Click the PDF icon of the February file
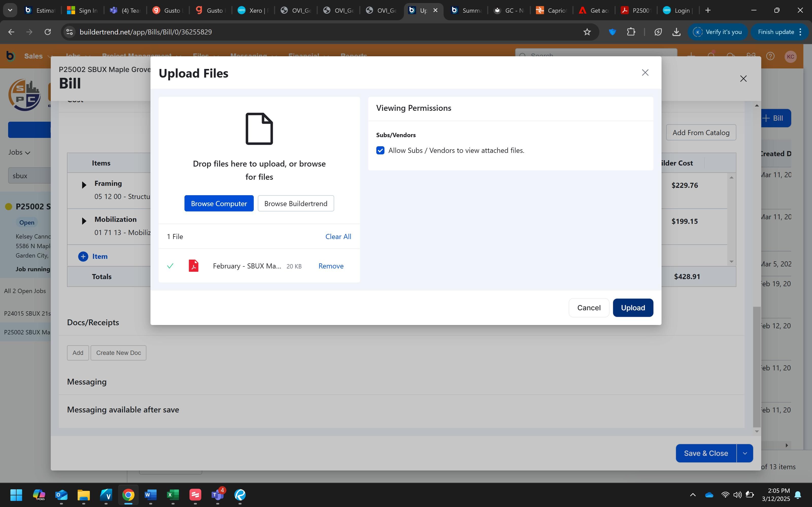Viewport: 812px width, 507px height. 193,266
